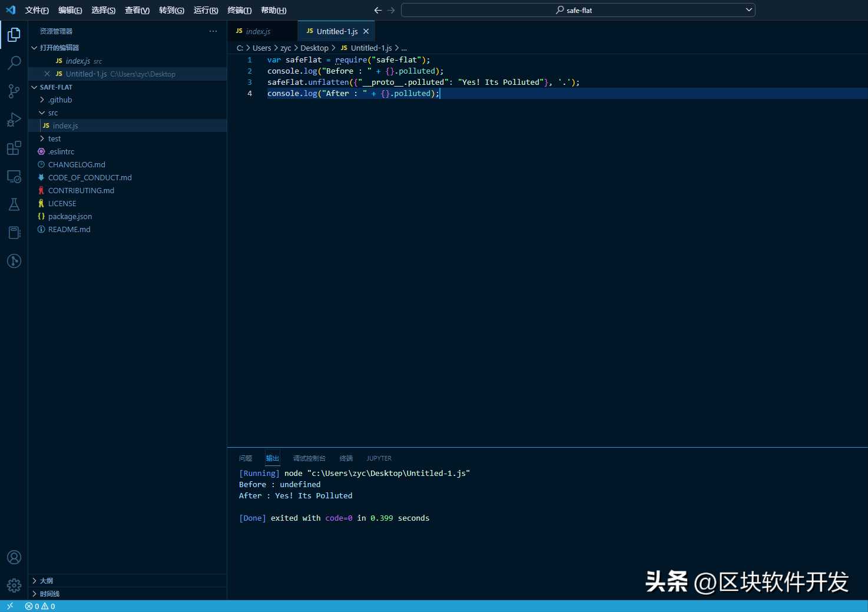
Task: Close the Untitled-1.js editor tab
Action: point(366,31)
